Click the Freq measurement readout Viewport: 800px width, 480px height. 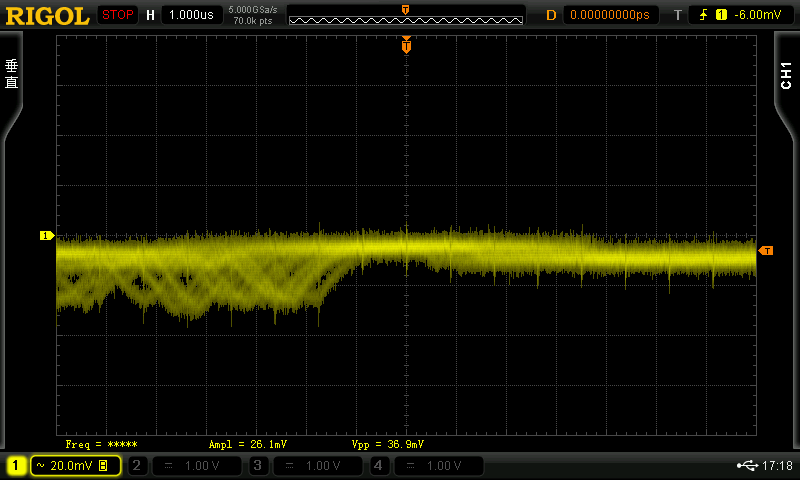pyautogui.click(x=102, y=444)
